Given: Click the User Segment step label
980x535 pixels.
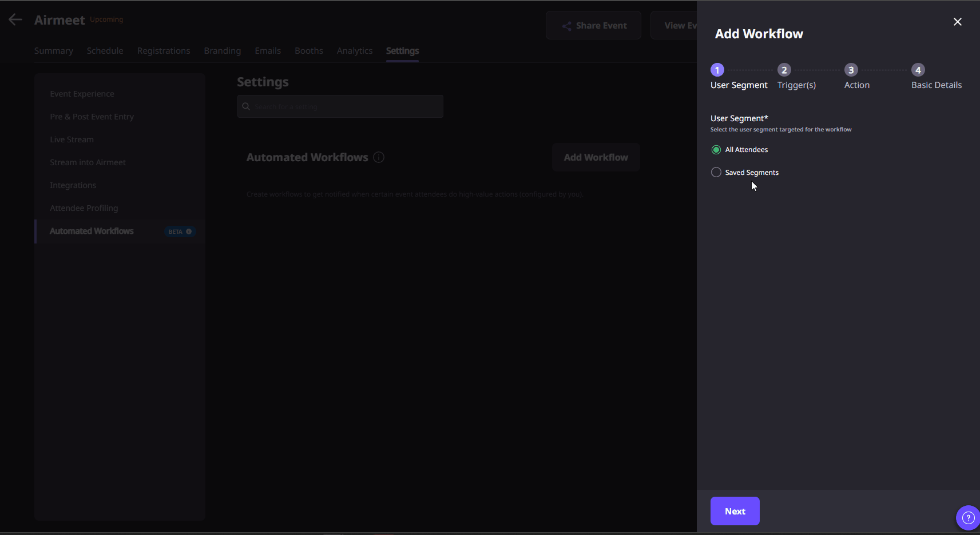Looking at the screenshot, I should tap(739, 85).
